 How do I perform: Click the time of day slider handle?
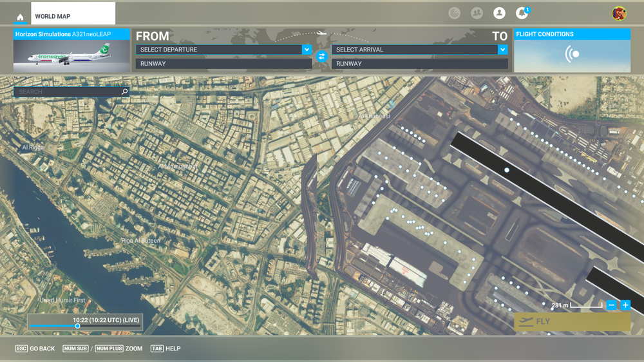click(78, 326)
